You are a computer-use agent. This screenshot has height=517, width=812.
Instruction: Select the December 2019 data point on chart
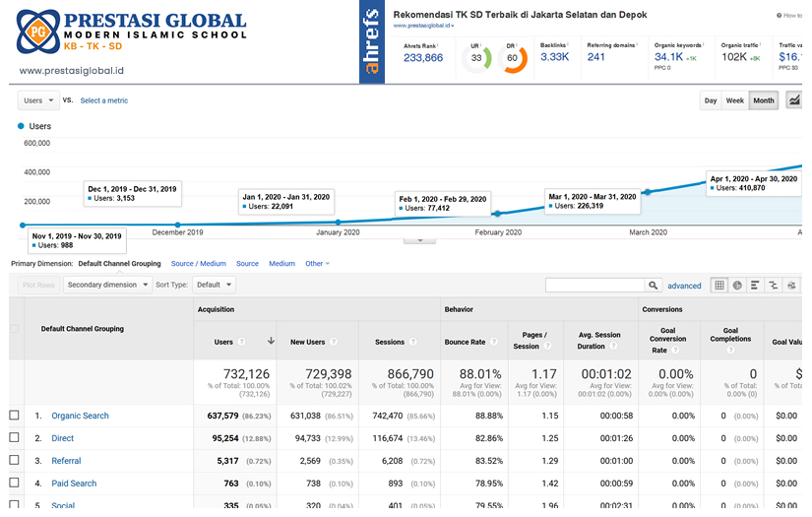point(177,225)
